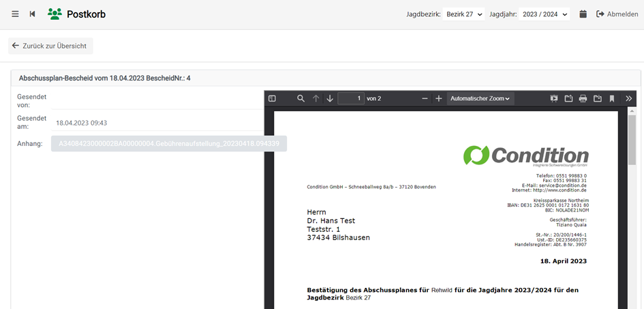Go to next PDF page

tap(330, 98)
